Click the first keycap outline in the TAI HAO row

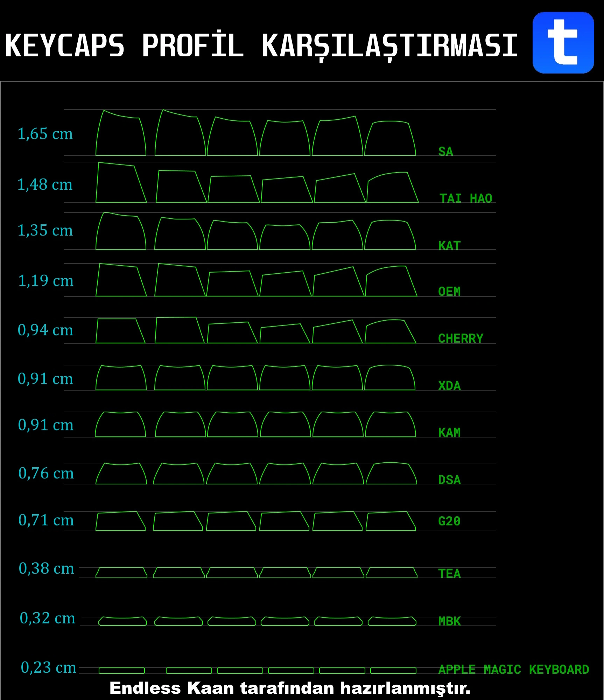121,182
